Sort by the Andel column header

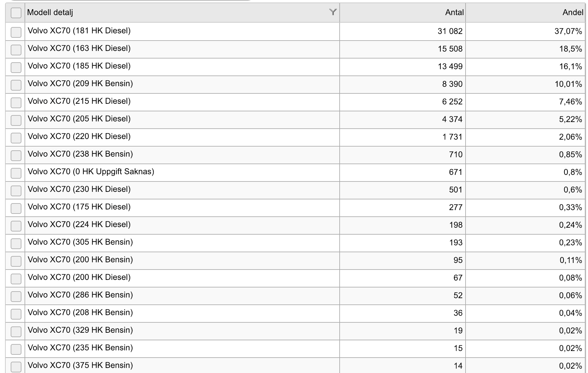point(573,13)
